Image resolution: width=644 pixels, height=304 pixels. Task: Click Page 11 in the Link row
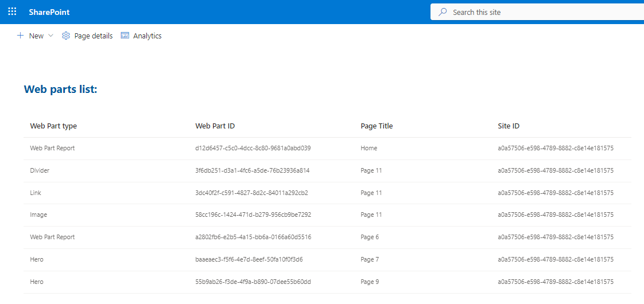pyautogui.click(x=371, y=192)
